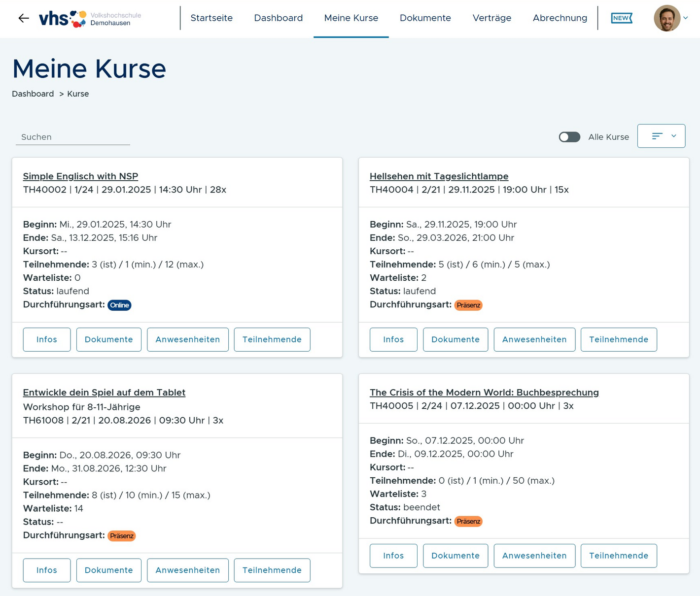Open the course Simple Englisch with NSP
This screenshot has height=596, width=700.
click(80, 176)
